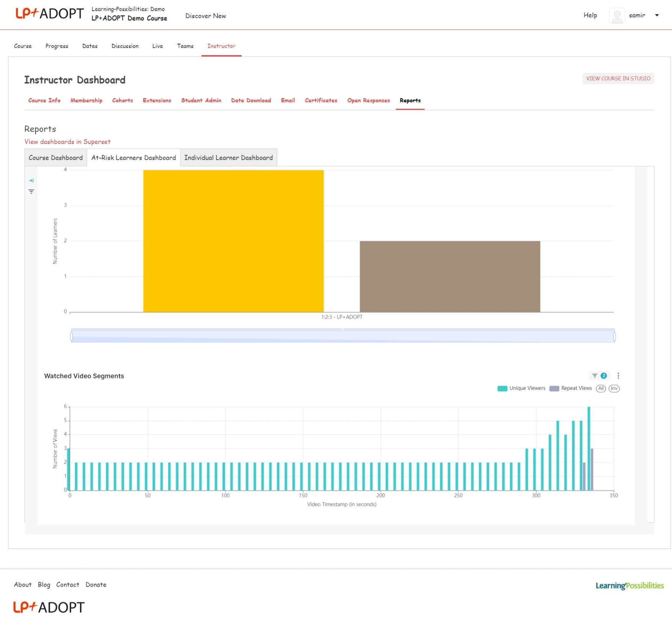Open Membership section

[87, 100]
